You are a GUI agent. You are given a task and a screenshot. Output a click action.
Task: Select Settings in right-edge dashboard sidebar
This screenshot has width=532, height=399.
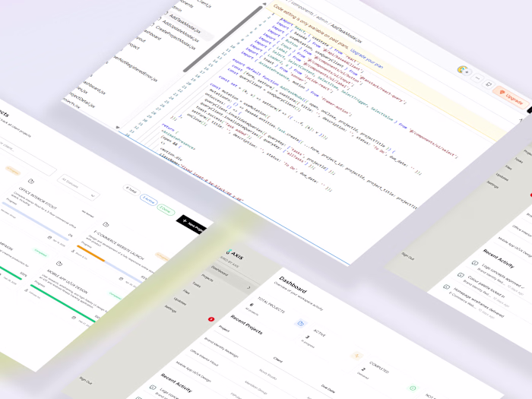[492, 185]
